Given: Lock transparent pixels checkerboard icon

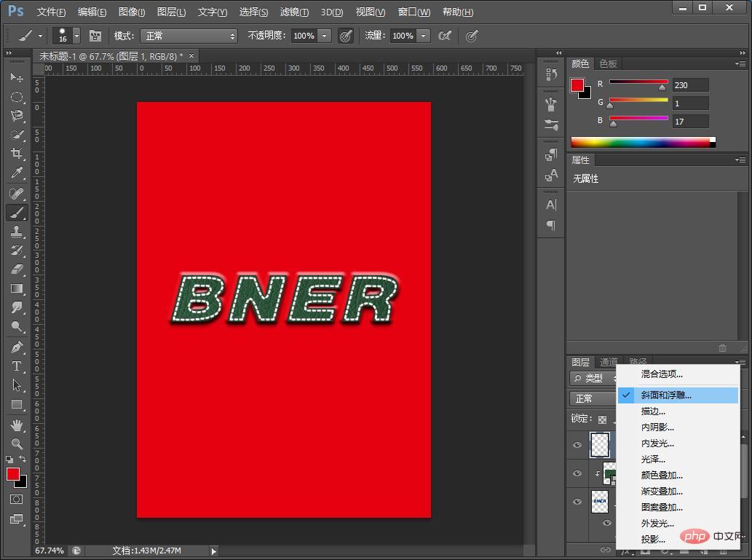Looking at the screenshot, I should click(602, 419).
